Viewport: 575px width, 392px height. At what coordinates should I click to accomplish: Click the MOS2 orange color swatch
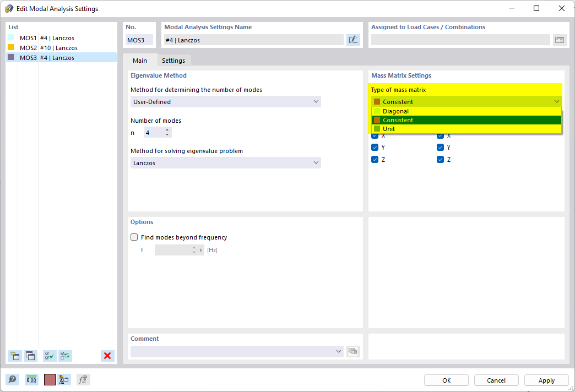[x=11, y=47]
